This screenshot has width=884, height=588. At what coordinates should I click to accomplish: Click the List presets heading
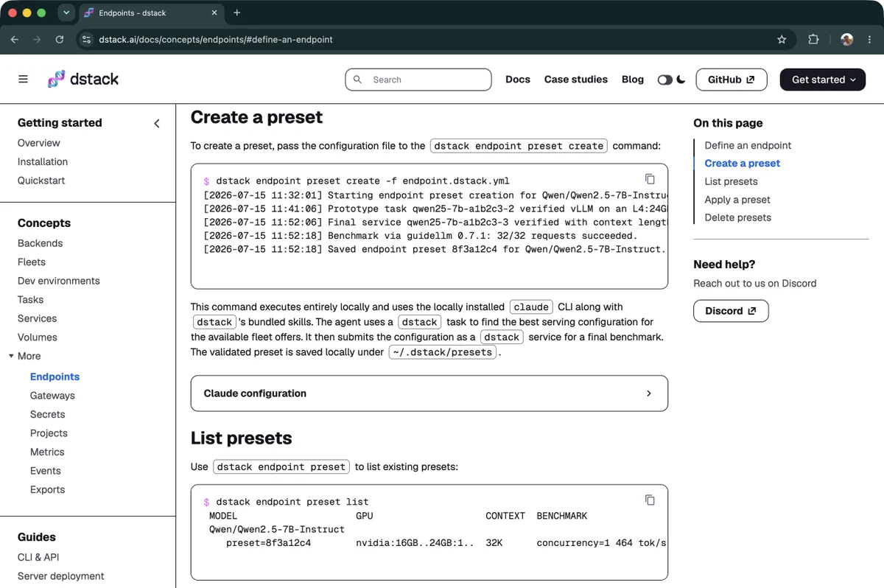tap(242, 438)
